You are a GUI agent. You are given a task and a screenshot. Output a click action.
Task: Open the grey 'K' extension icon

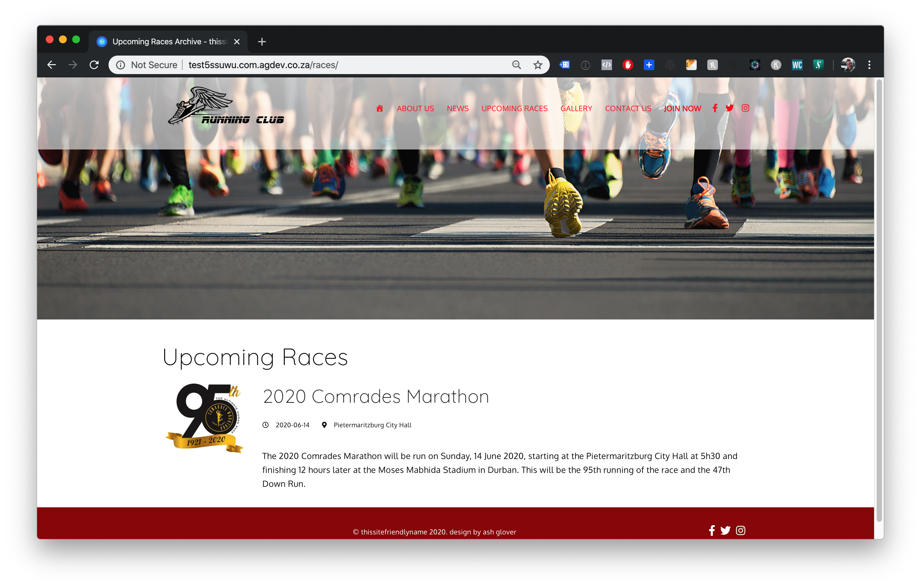click(x=776, y=65)
